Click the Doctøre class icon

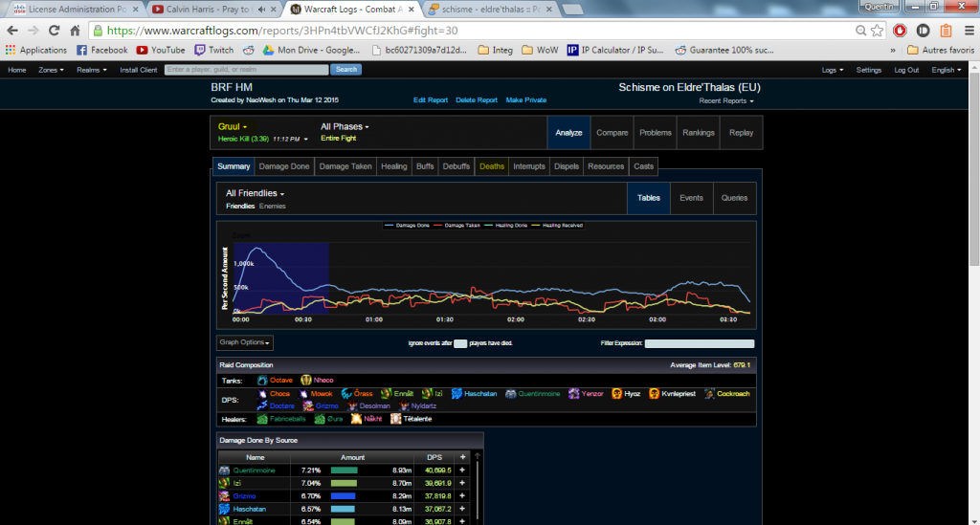point(262,405)
